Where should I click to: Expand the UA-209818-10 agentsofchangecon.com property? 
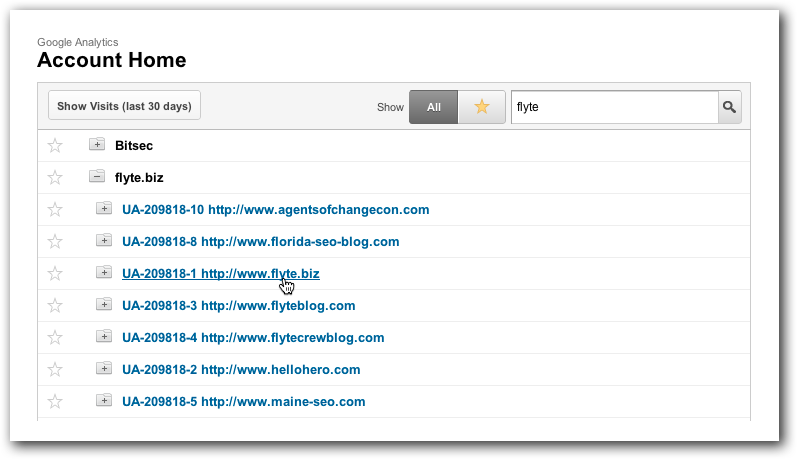tap(104, 208)
